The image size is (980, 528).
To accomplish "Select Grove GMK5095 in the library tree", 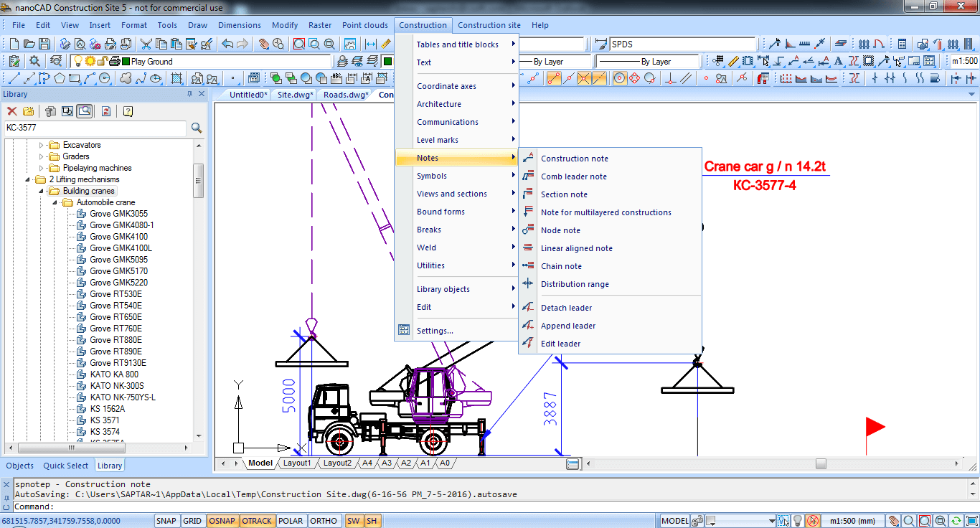I will 119,260.
